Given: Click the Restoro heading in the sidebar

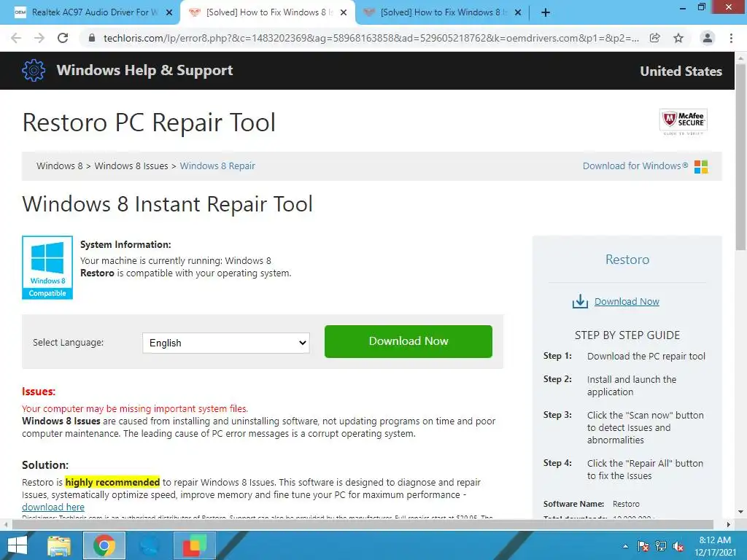Looking at the screenshot, I should 627,260.
